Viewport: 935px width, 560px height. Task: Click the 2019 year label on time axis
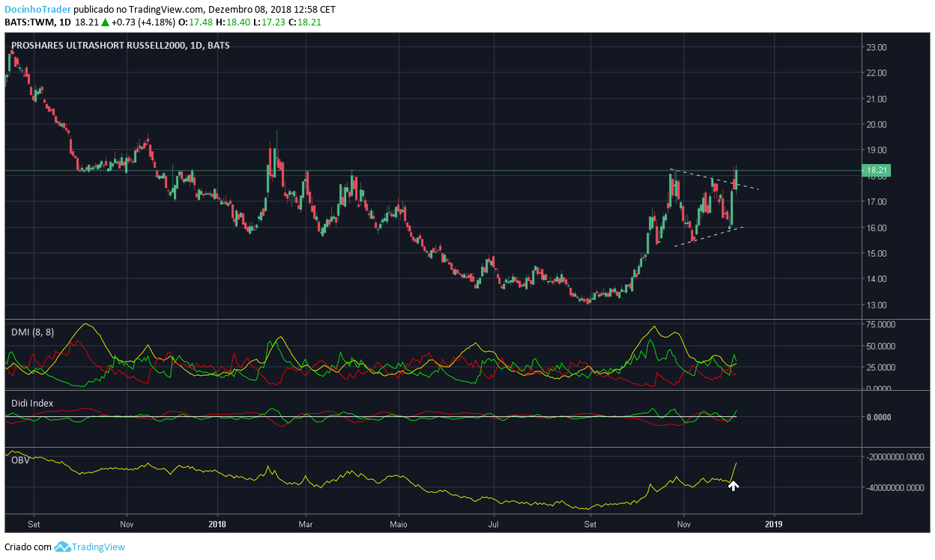[774, 525]
